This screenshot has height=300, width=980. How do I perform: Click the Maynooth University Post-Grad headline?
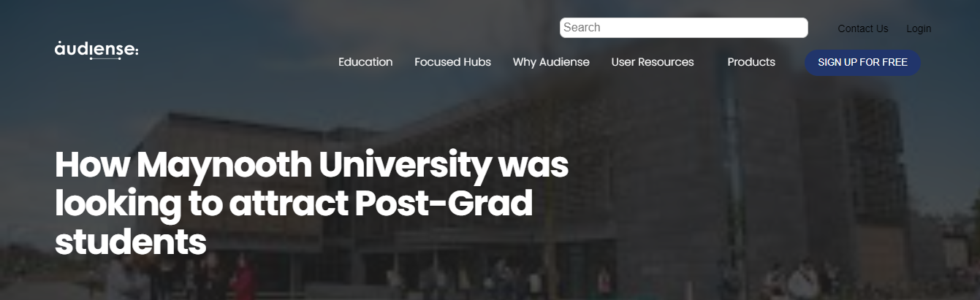(x=311, y=204)
